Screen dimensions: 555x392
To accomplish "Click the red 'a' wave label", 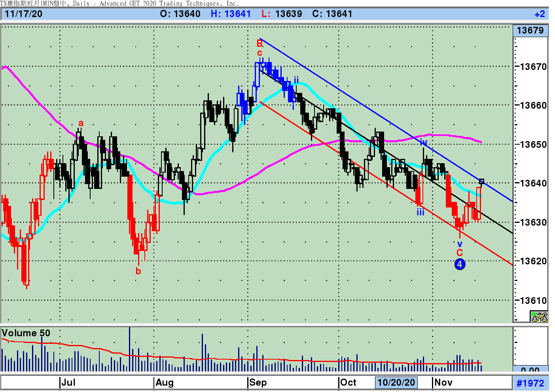I will click(81, 123).
